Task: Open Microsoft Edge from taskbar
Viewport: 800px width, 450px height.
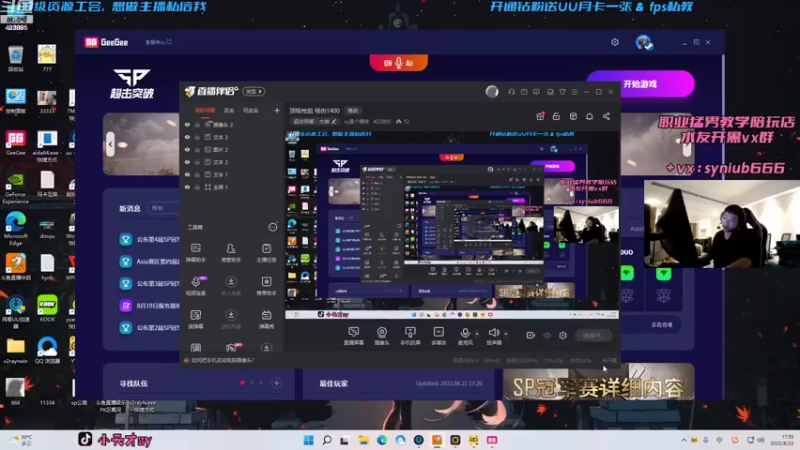Action: click(382, 440)
